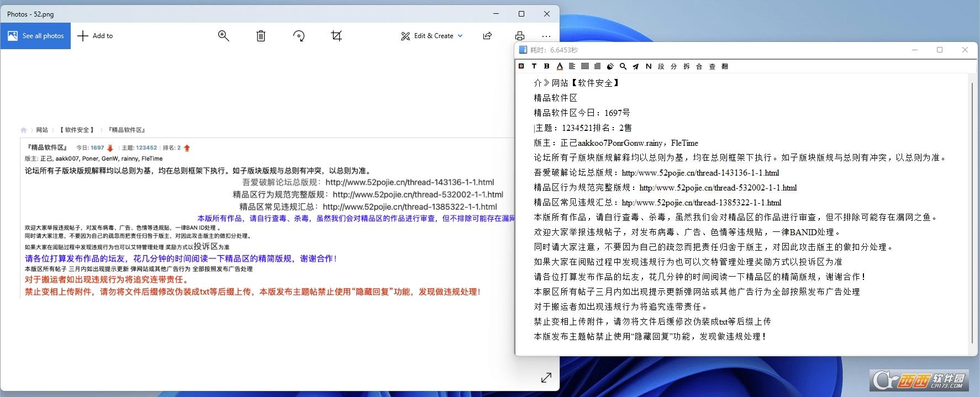
Task: Click the 合 merge button
Action: (699, 66)
